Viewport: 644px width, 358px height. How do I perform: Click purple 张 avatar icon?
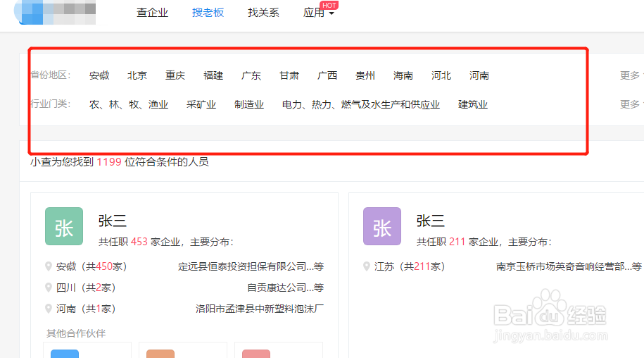(x=382, y=226)
